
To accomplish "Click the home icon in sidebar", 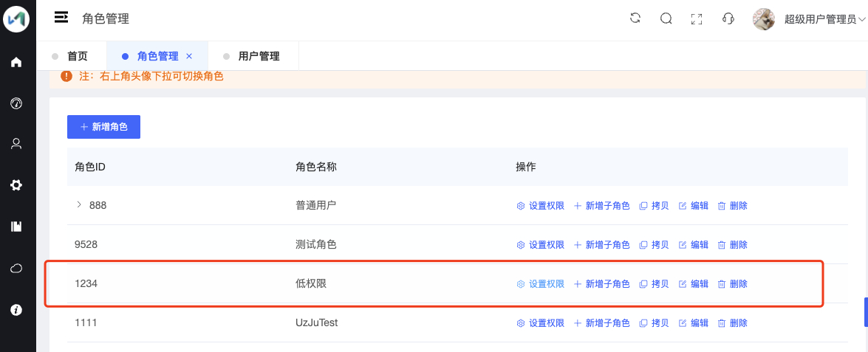I will 16,62.
